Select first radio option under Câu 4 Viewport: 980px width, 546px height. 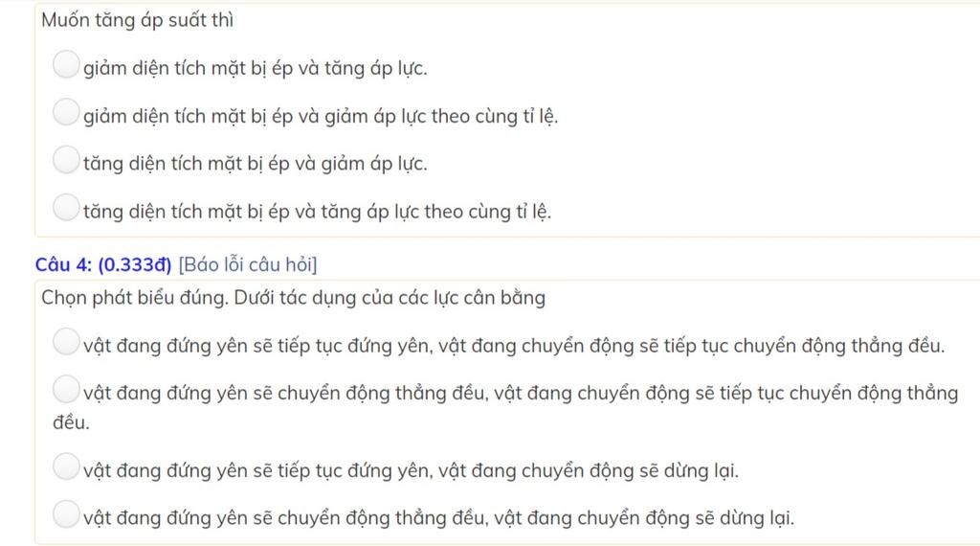[66, 341]
